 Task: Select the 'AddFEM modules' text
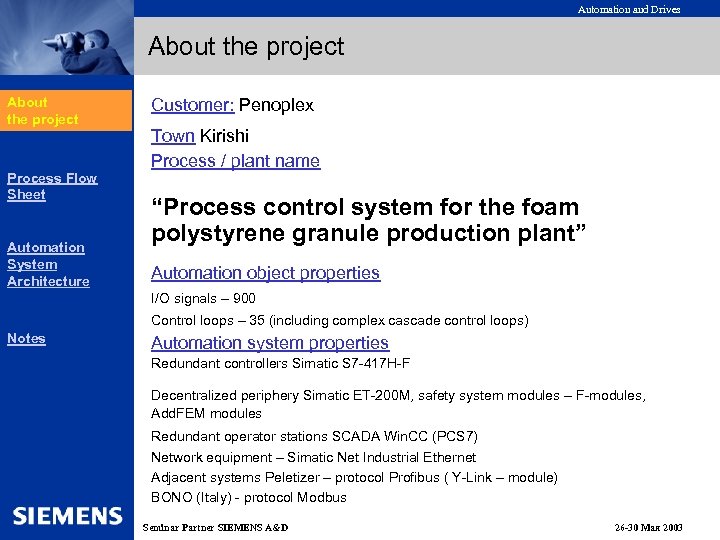pos(206,413)
